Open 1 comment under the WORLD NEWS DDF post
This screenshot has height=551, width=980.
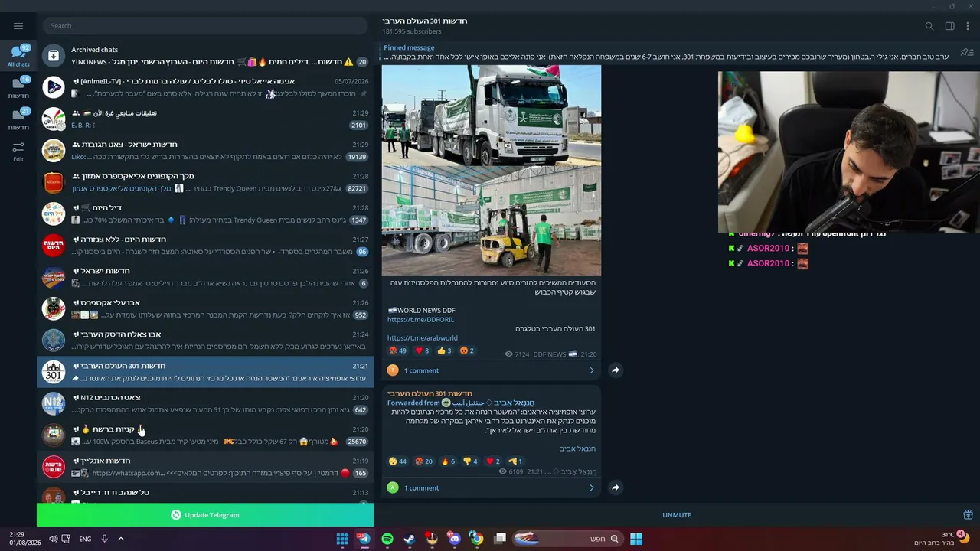[x=492, y=370]
